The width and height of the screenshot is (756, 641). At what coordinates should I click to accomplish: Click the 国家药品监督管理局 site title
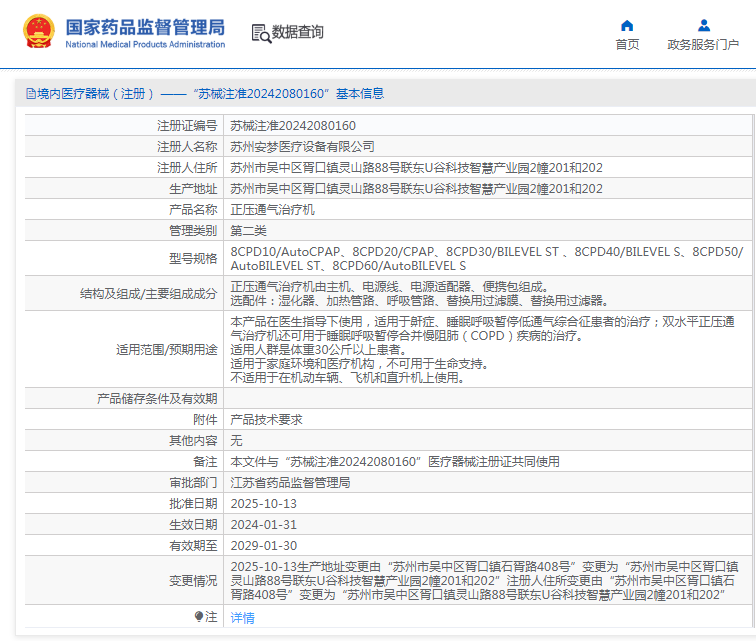pyautogui.click(x=145, y=27)
